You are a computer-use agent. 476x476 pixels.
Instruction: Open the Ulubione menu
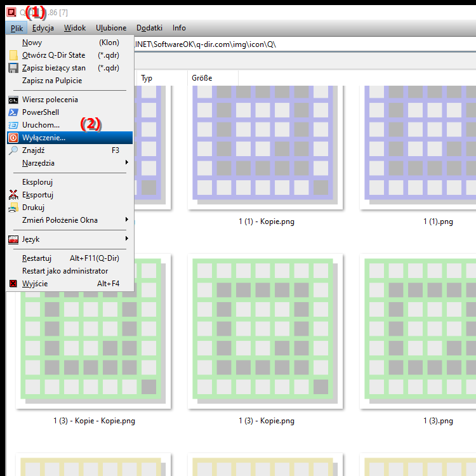pyautogui.click(x=111, y=28)
